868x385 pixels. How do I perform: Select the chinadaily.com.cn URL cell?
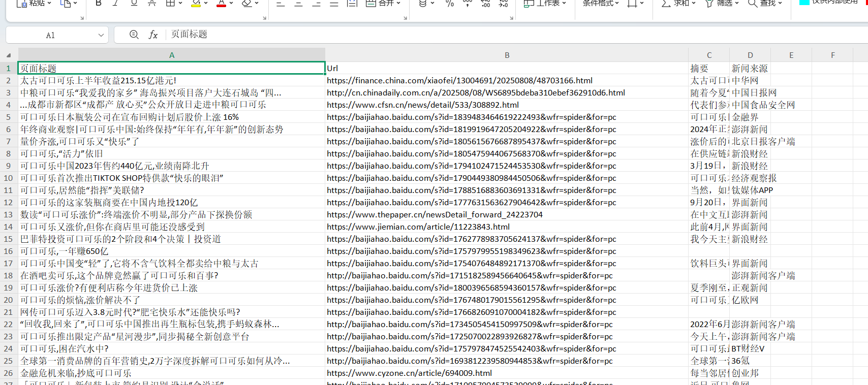click(x=507, y=92)
